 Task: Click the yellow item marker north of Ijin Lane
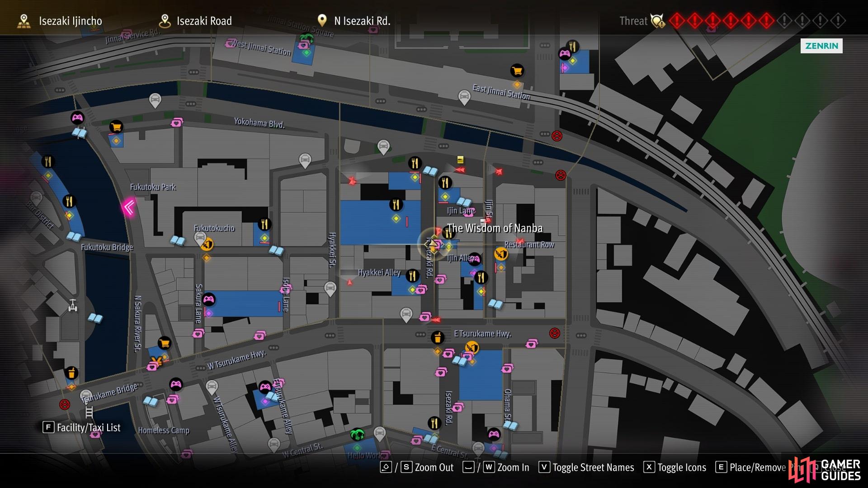(x=460, y=160)
